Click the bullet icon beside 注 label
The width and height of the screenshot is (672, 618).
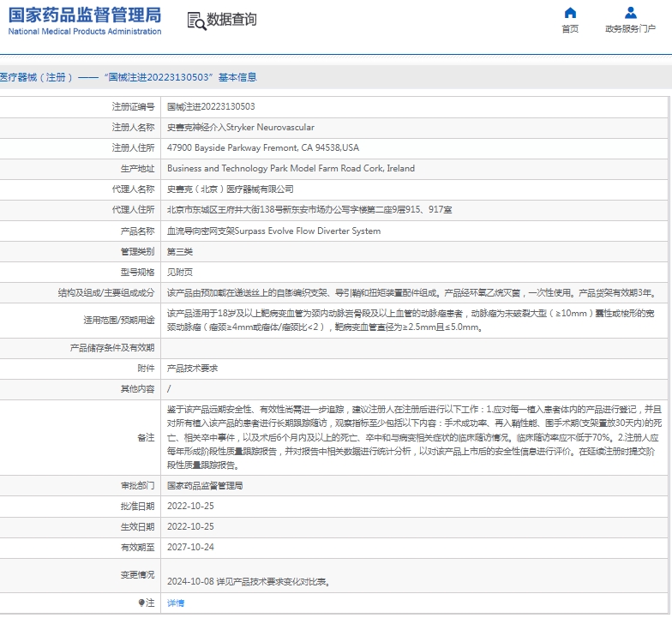coord(141,603)
